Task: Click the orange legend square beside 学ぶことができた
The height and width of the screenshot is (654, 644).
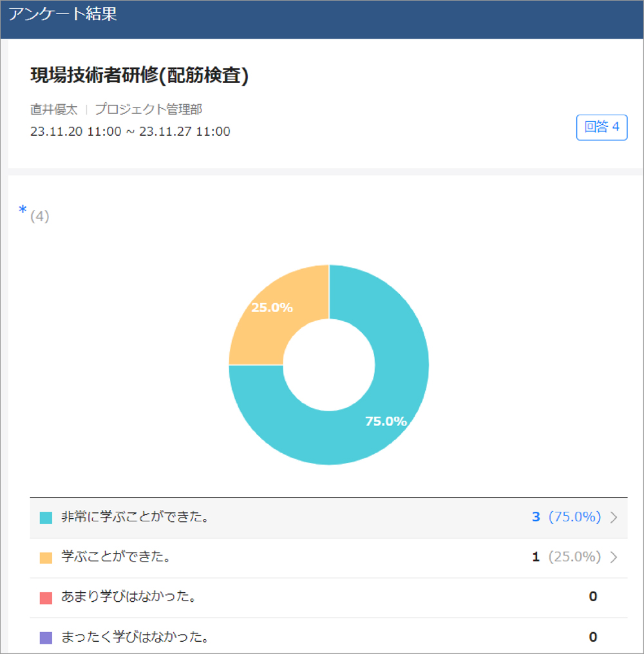Action: pos(46,557)
